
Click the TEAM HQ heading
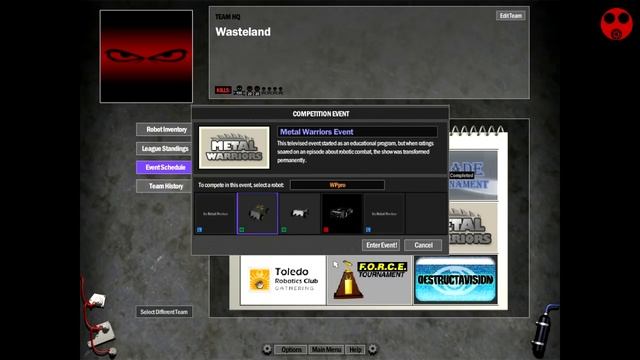(228, 17)
